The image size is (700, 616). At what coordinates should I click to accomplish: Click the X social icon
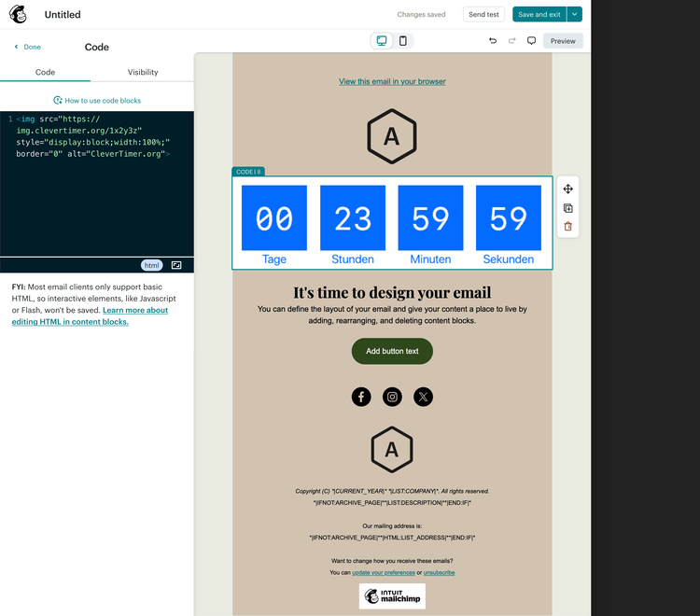(423, 397)
